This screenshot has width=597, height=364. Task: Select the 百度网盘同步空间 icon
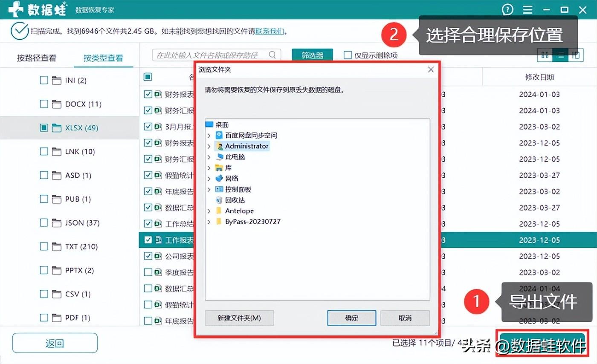tap(219, 135)
